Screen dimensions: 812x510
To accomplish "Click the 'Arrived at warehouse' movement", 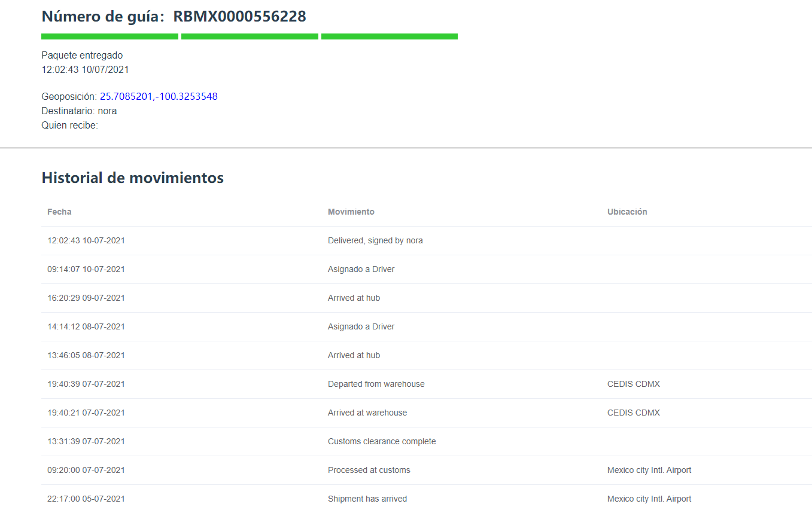I will [x=367, y=413].
